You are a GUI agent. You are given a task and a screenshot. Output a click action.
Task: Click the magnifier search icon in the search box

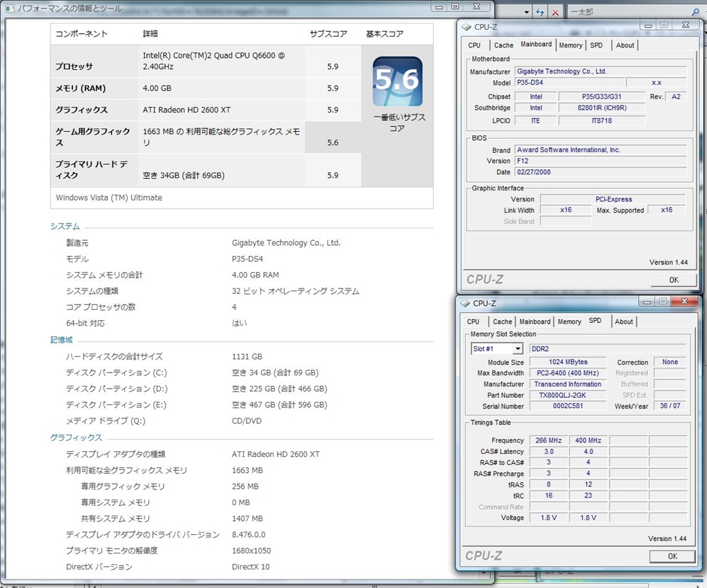[695, 12]
